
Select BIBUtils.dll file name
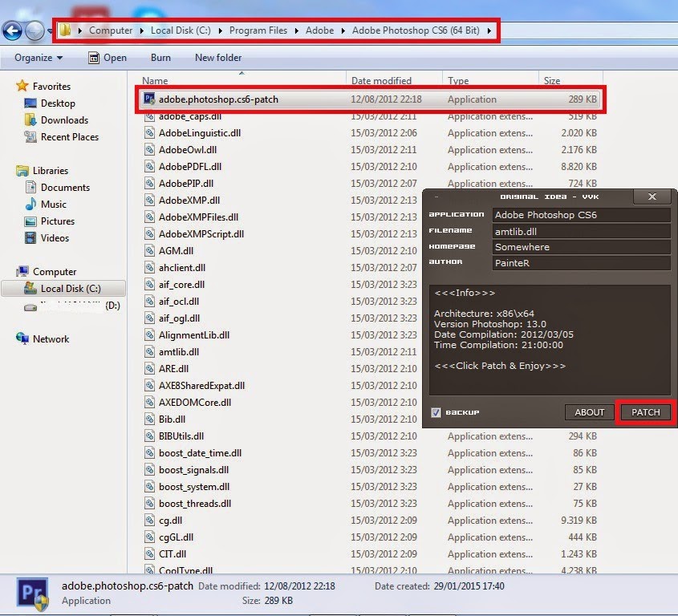181,436
